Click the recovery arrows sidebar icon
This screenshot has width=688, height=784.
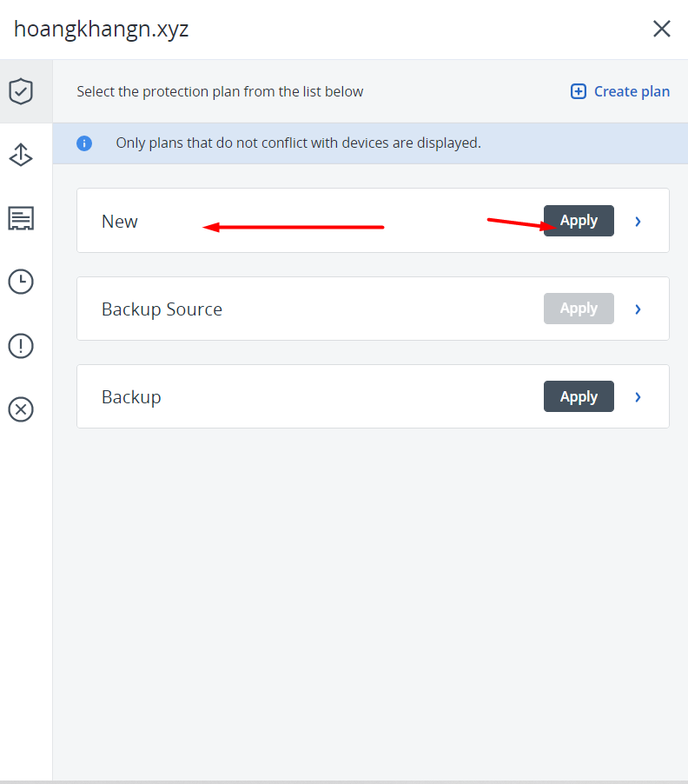(21, 155)
